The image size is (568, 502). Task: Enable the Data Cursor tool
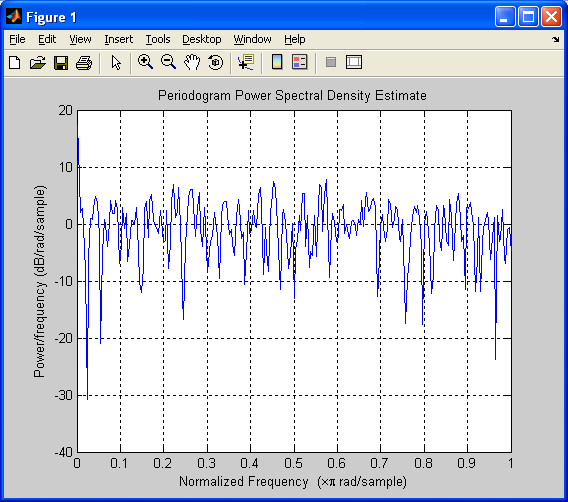tap(246, 62)
